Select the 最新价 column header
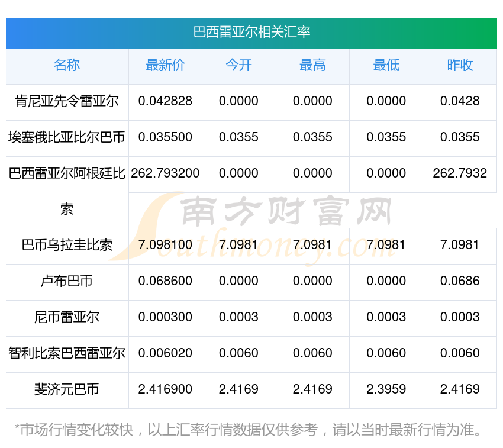The height and width of the screenshot is (448, 503). (165, 65)
